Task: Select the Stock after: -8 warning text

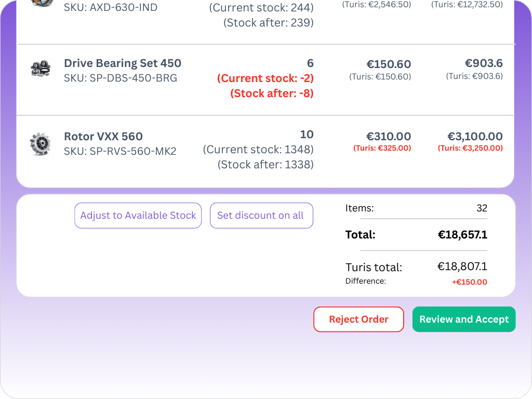Action: [x=271, y=94]
